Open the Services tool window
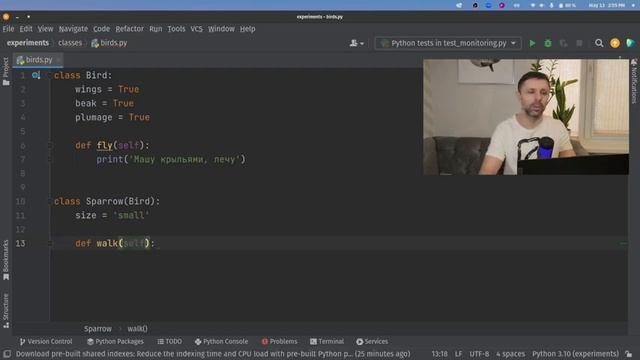The height and width of the screenshot is (360, 640). point(372,342)
